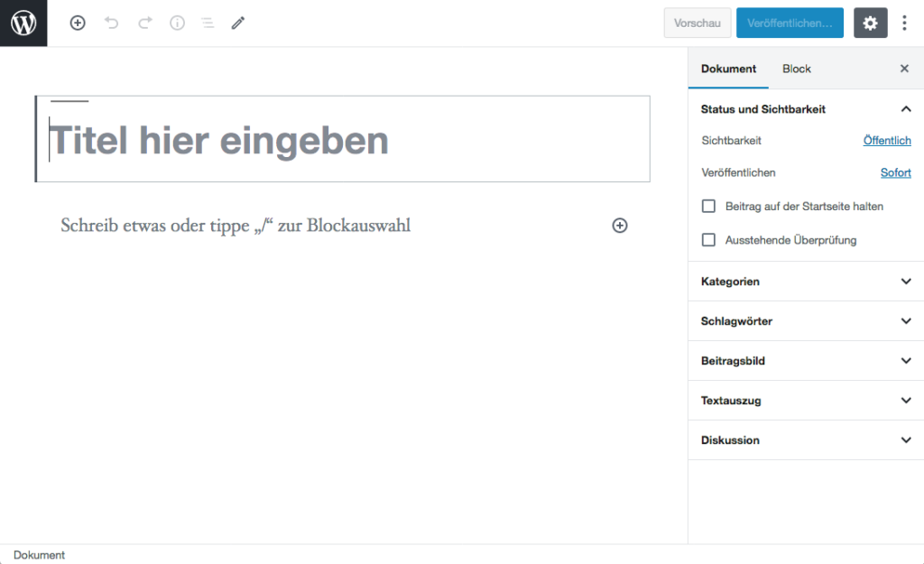Click the Veröffentlichen label in sidebar
Viewport: 924px width, 564px height.
pyautogui.click(x=738, y=172)
